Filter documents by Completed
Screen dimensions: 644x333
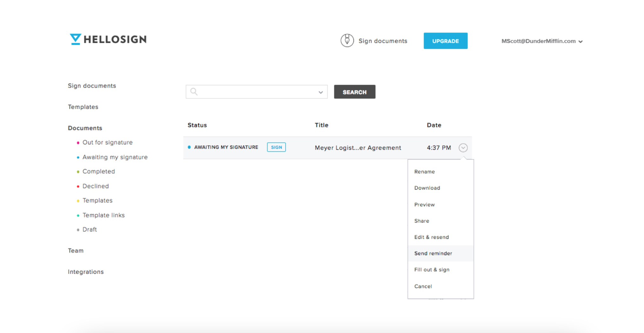pyautogui.click(x=99, y=171)
